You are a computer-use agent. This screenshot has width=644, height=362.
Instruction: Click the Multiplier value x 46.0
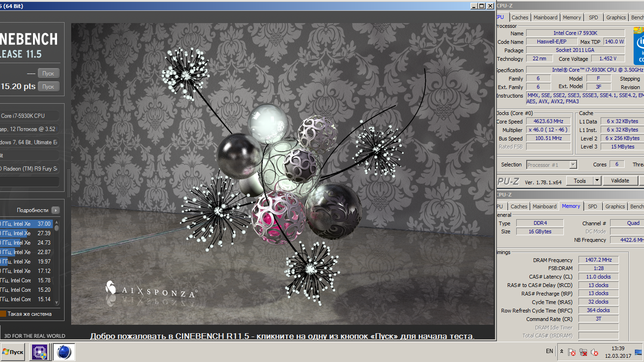(x=548, y=130)
